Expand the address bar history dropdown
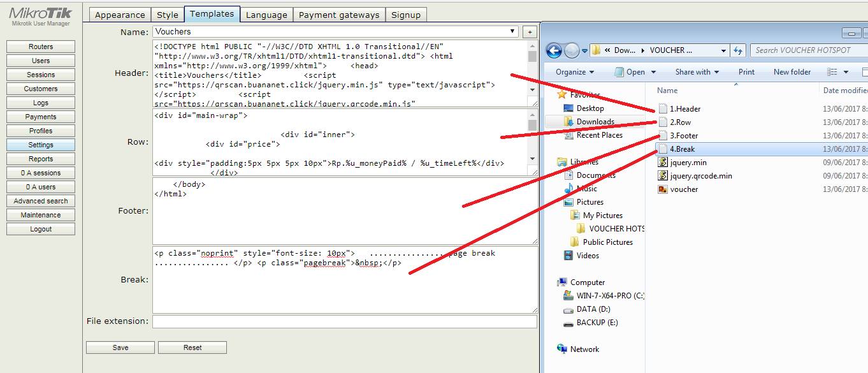Viewport: 868px width, 373px height. [x=723, y=50]
